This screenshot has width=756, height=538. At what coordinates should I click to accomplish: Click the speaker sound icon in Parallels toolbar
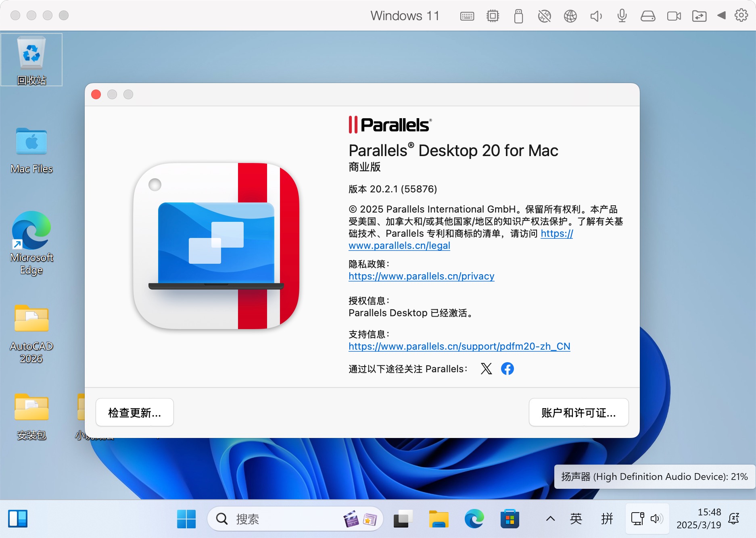(x=596, y=16)
